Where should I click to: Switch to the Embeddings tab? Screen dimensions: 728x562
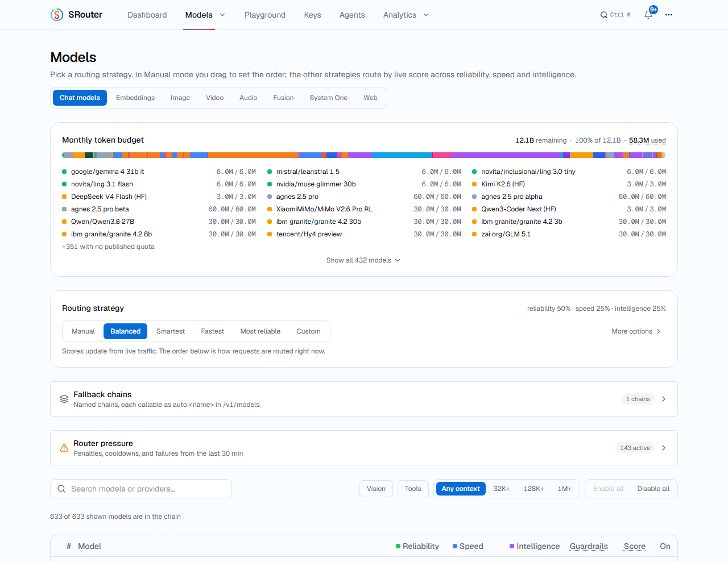pyautogui.click(x=135, y=98)
